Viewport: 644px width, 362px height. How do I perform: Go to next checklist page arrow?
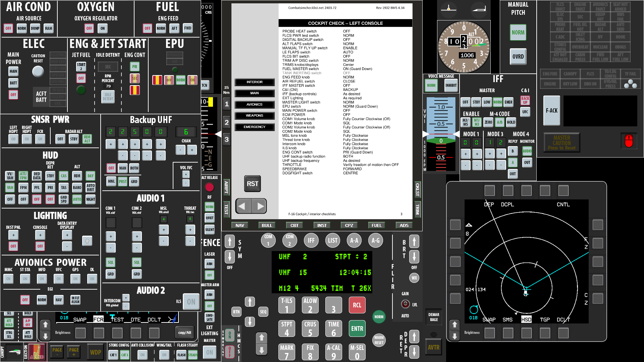[260, 206]
